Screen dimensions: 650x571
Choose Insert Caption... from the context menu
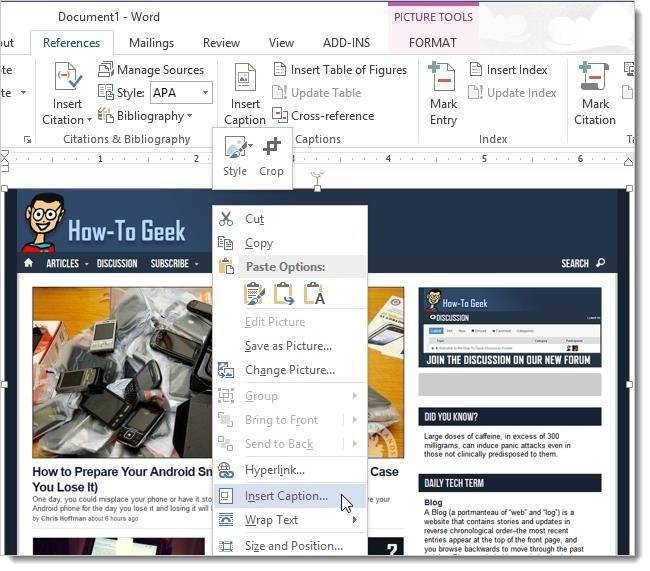[290, 496]
